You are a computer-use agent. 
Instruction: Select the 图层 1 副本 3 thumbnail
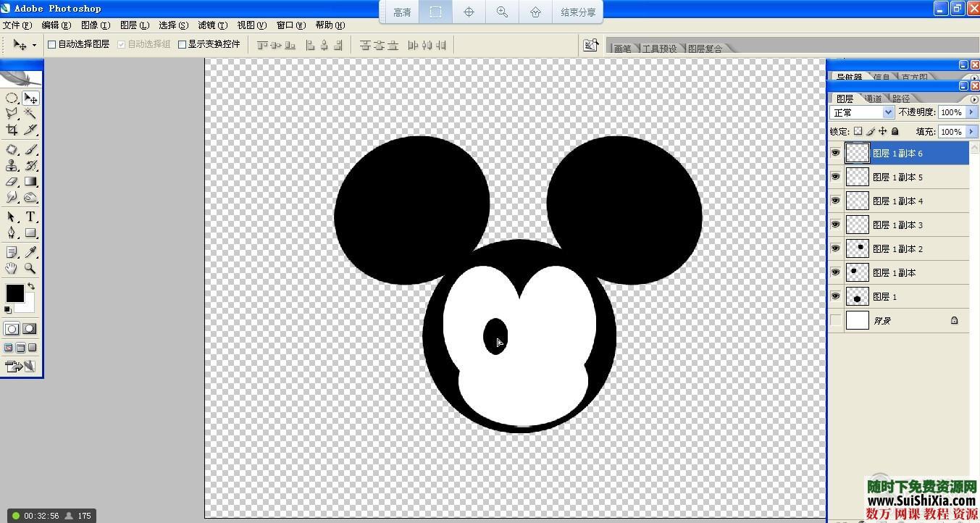click(858, 225)
